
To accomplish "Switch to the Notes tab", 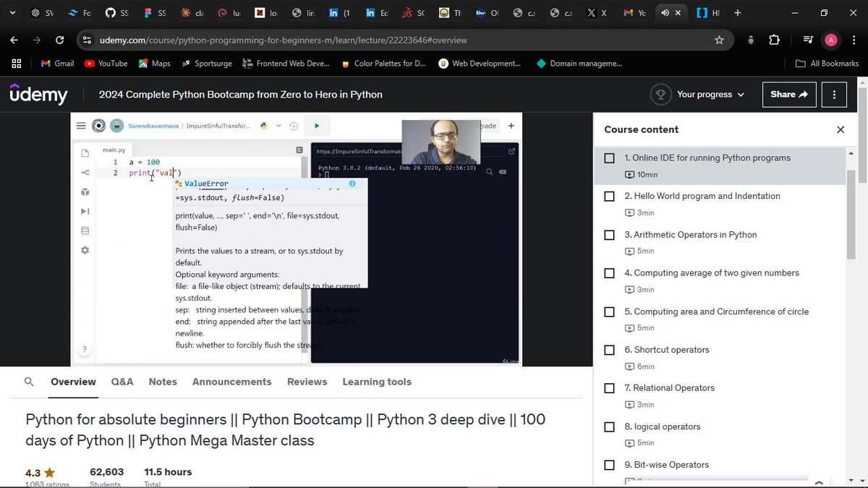I will [x=163, y=382].
